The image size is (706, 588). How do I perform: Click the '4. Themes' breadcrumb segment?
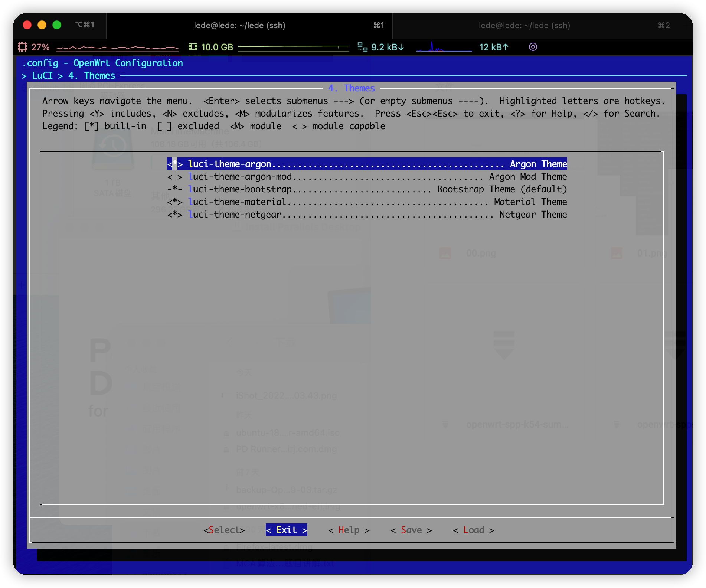[x=92, y=75]
